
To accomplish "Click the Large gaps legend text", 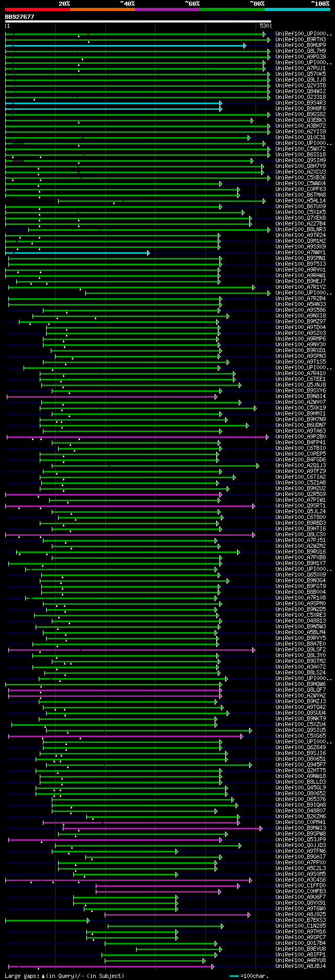I will point(64,976).
